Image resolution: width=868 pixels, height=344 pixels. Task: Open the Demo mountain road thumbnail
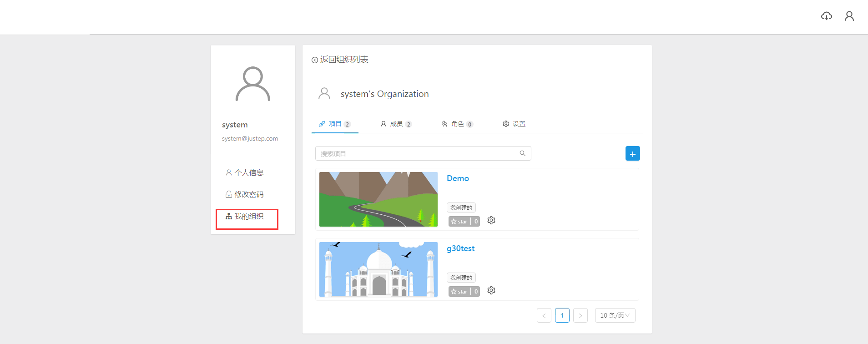coord(378,199)
